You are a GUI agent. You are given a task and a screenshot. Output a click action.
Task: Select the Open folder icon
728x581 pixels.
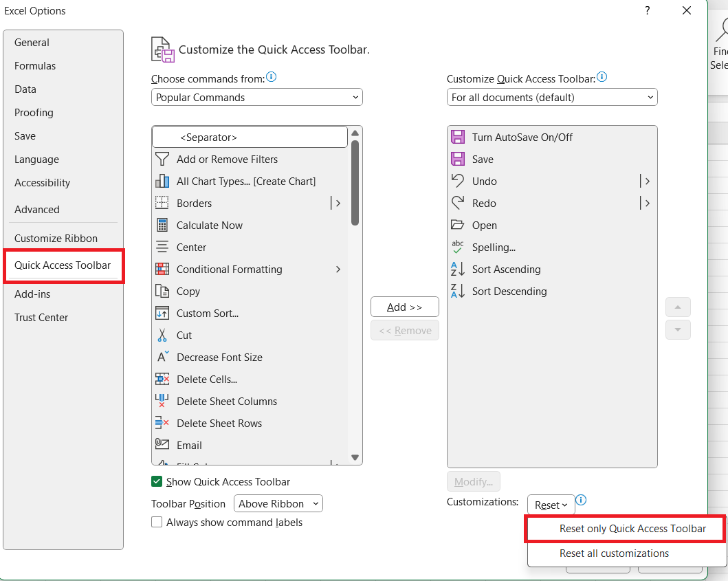coord(457,225)
